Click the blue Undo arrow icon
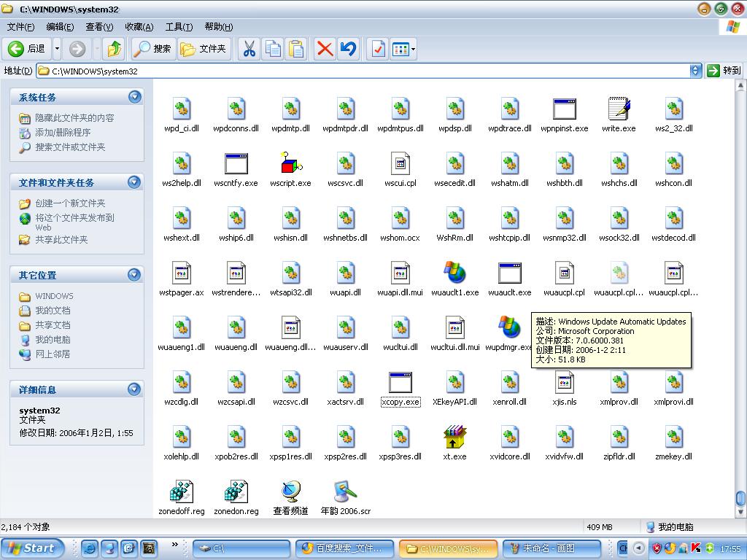747x560 pixels. [x=348, y=49]
